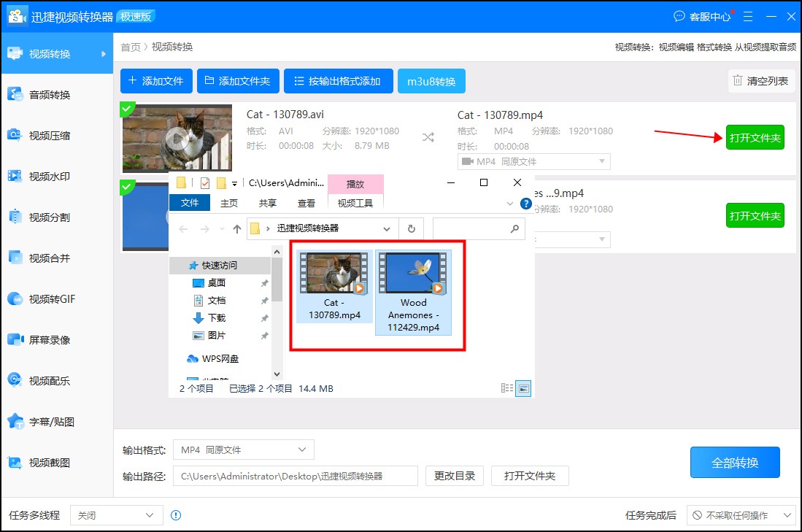Open 客服中心 support center

tap(703, 16)
